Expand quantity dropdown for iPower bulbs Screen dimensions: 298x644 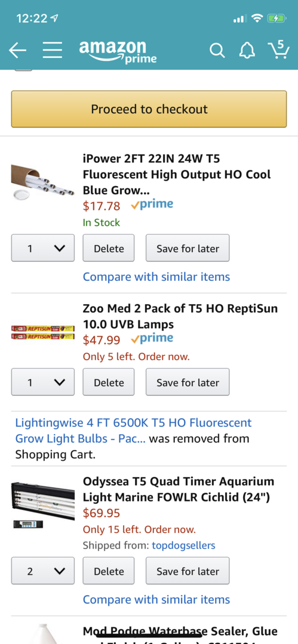(x=43, y=248)
